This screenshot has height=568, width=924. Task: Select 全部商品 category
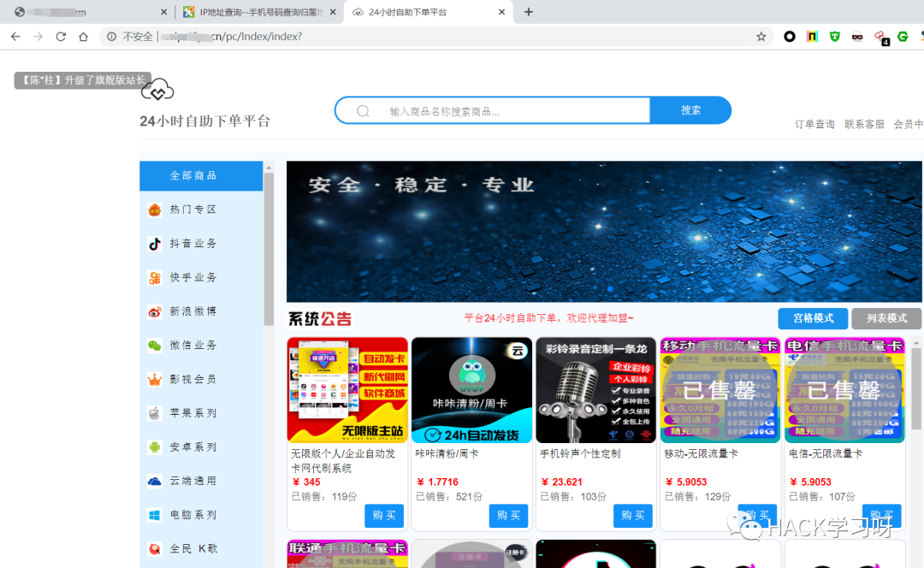click(201, 175)
